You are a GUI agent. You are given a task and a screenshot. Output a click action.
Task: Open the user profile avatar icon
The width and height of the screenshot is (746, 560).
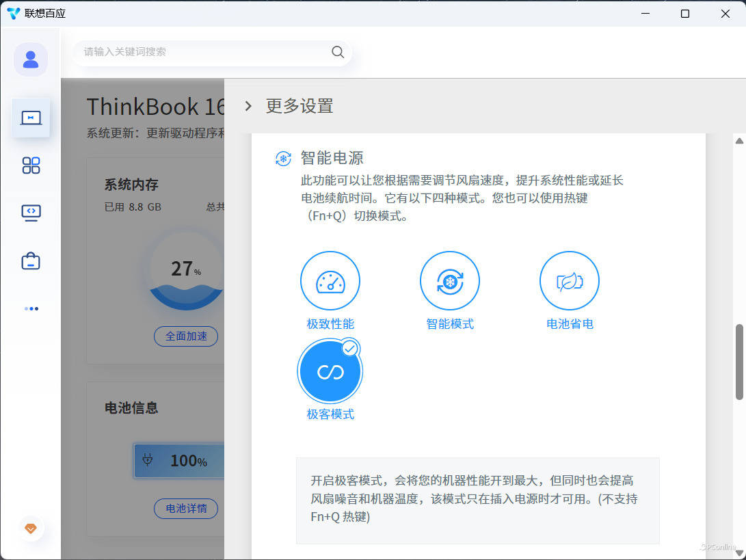click(x=31, y=59)
